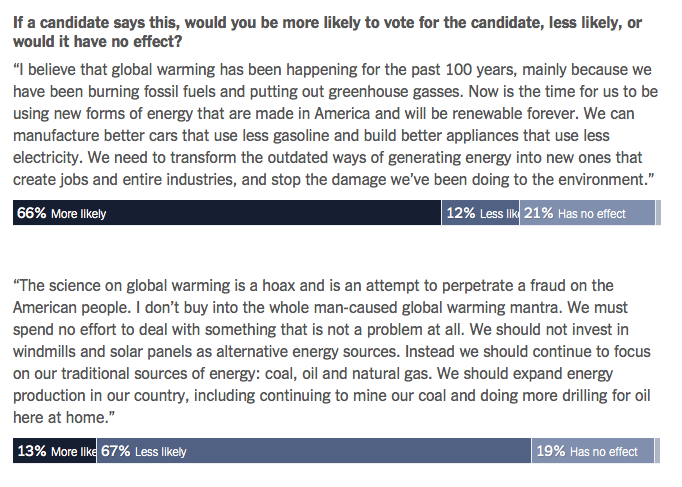The height and width of the screenshot is (487, 682).
Task: Click the "19% Has no effect" bar segment
Action: click(592, 451)
